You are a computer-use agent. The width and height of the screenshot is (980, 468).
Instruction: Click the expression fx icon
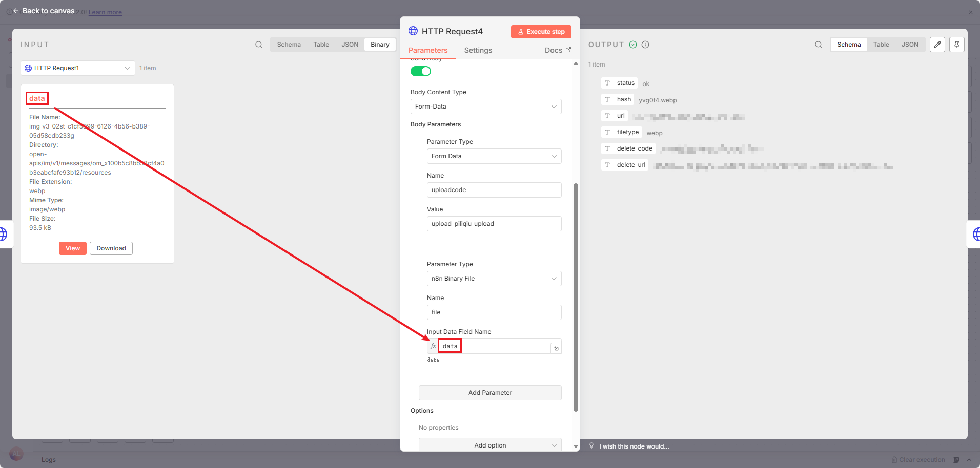(x=433, y=346)
